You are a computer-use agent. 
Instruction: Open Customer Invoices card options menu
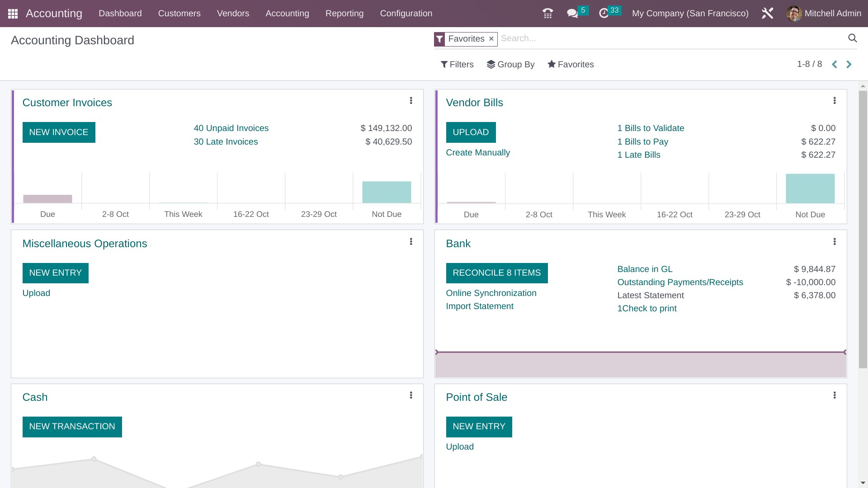[x=411, y=101]
